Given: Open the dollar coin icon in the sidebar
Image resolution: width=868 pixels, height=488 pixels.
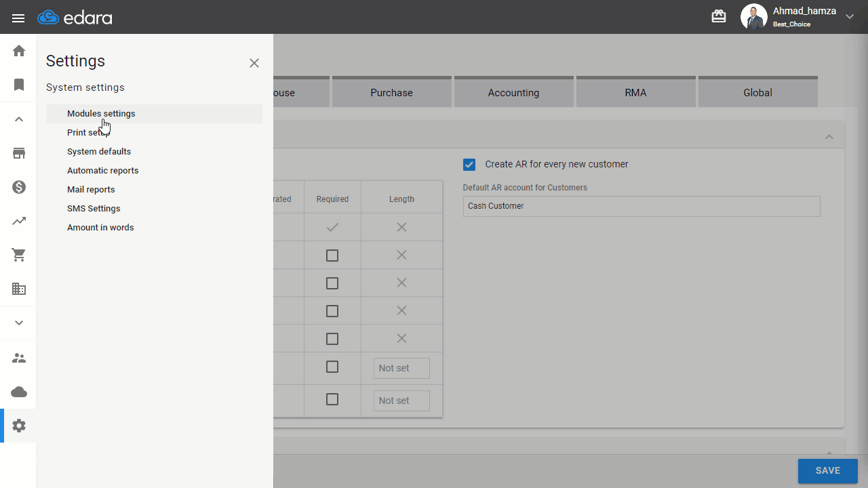Looking at the screenshot, I should pos(19,187).
